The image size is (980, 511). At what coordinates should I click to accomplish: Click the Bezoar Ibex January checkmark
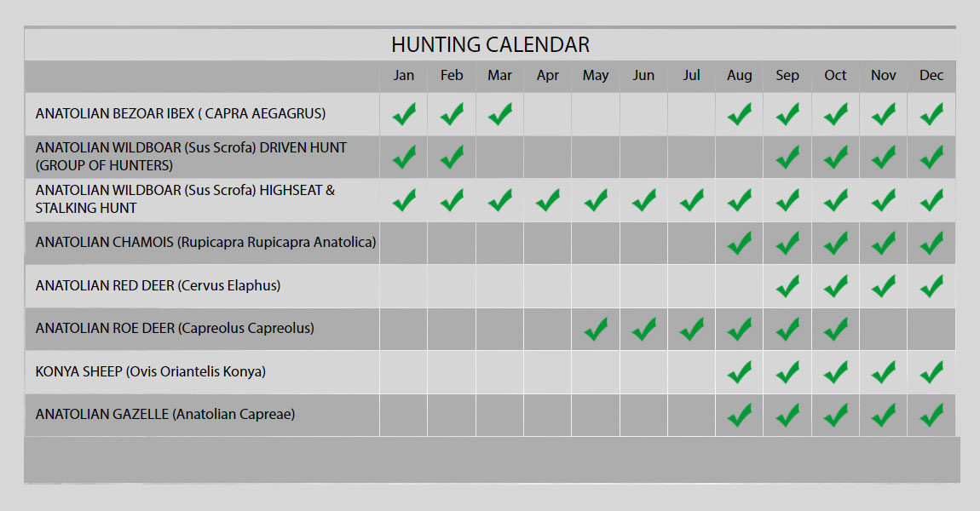[404, 113]
